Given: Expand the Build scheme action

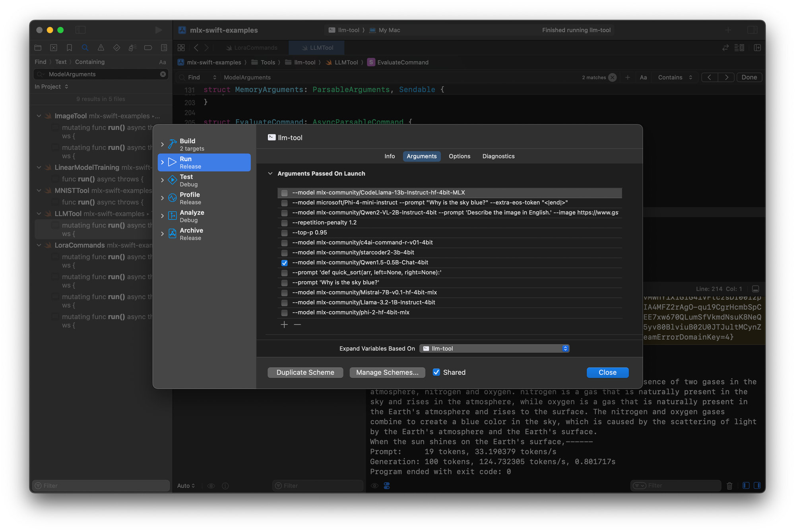Looking at the screenshot, I should click(x=163, y=144).
